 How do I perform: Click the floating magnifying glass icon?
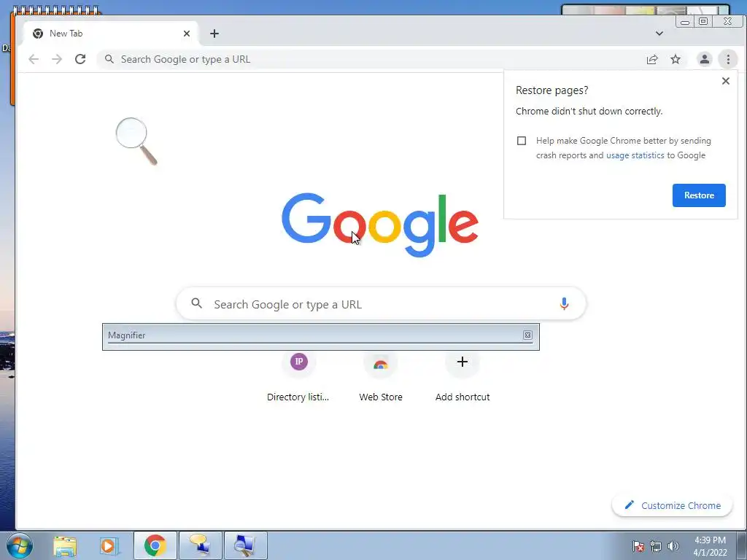pos(136,141)
